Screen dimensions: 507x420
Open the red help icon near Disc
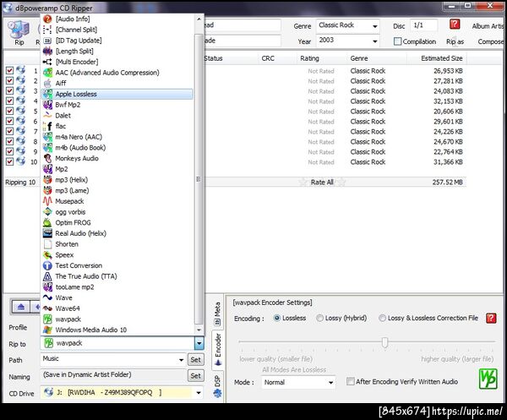455,25
